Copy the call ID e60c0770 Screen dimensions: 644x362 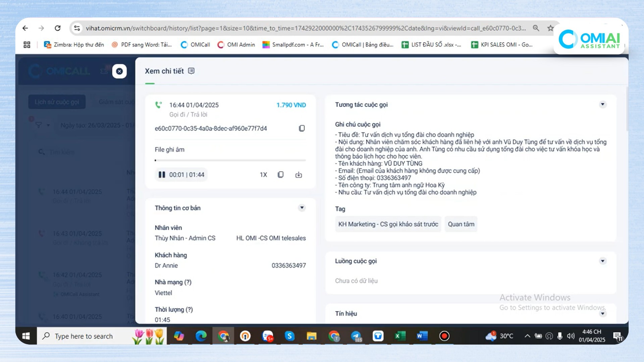coord(302,128)
